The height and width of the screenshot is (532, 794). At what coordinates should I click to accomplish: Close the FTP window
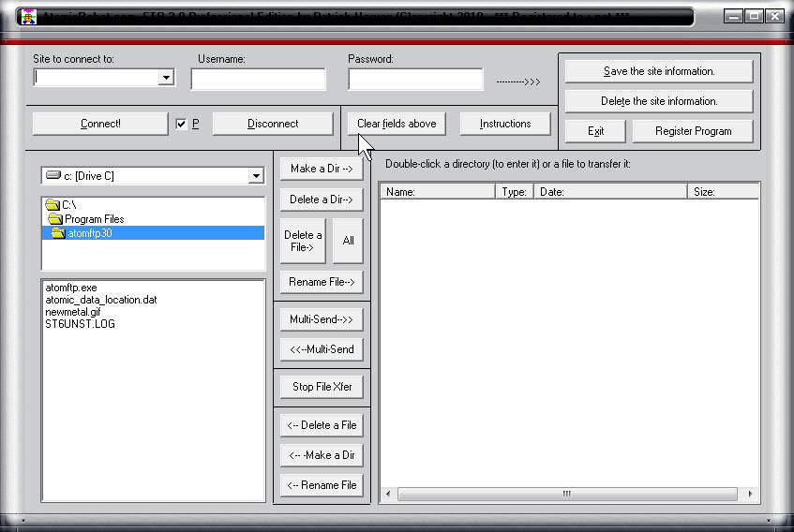tap(774, 17)
